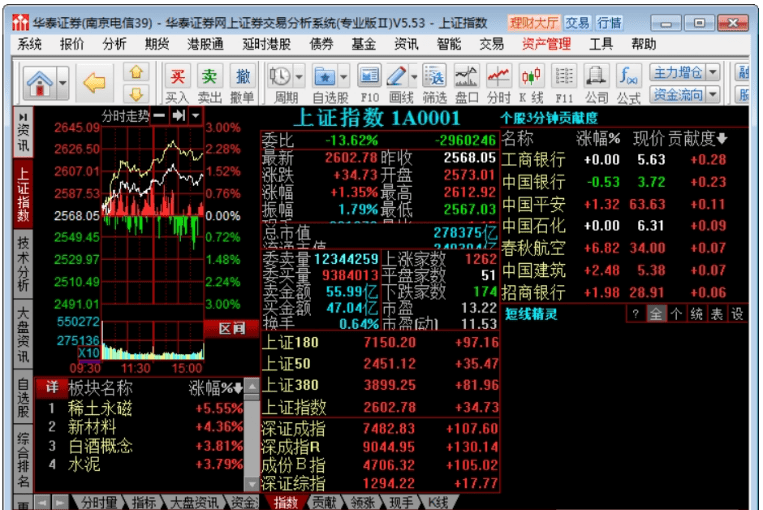Open the F11 list icon

click(x=564, y=83)
